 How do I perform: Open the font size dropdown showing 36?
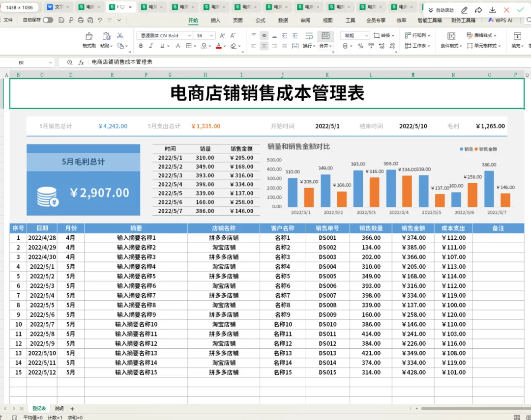[x=211, y=35]
